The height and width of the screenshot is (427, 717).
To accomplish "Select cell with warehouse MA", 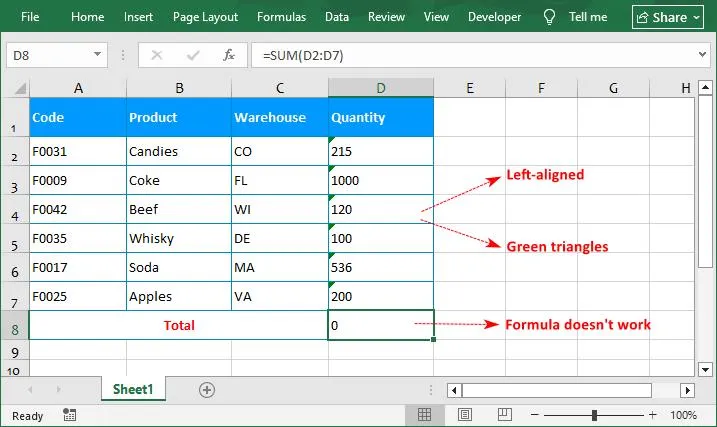I will [280, 267].
